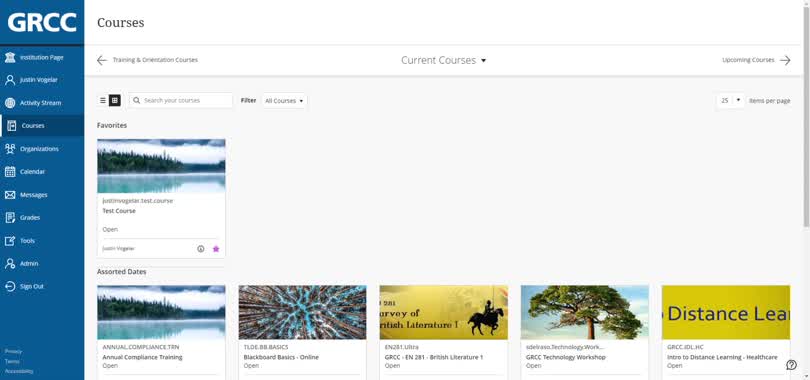810x380 pixels.
Task: Click the search magnifier icon
Action: pyautogui.click(x=136, y=101)
